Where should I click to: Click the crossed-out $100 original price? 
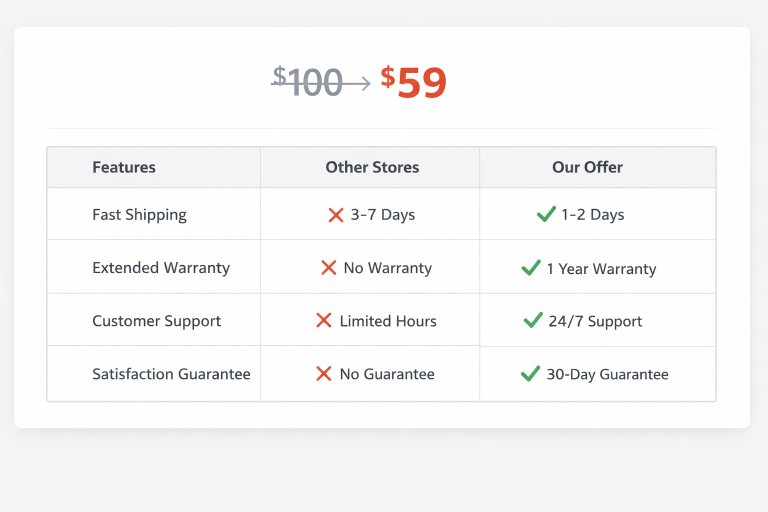point(308,82)
